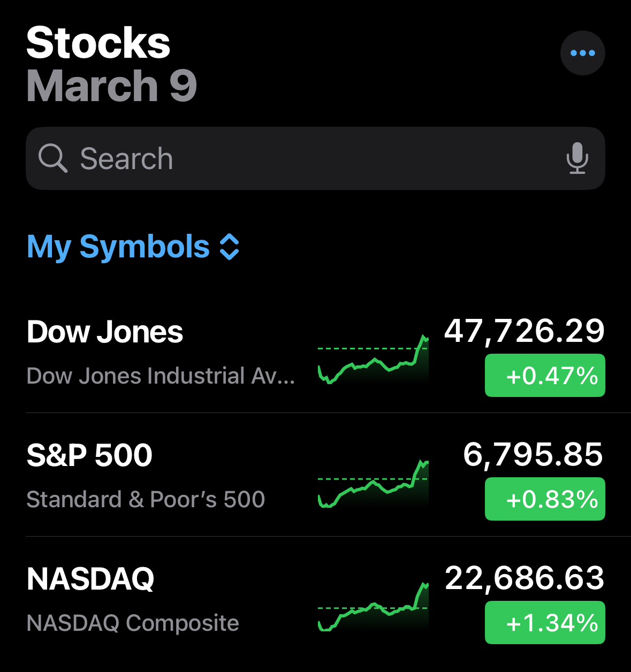Click the Dow Jones Industrial Average subtitle

(x=161, y=376)
